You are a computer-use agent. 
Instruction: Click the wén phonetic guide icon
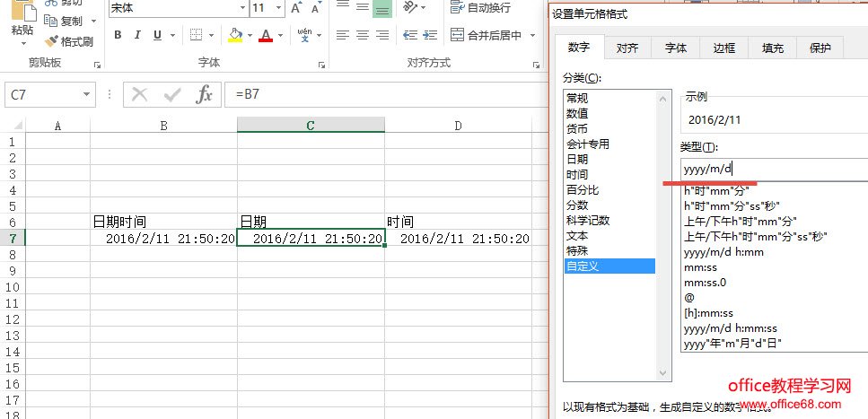304,35
